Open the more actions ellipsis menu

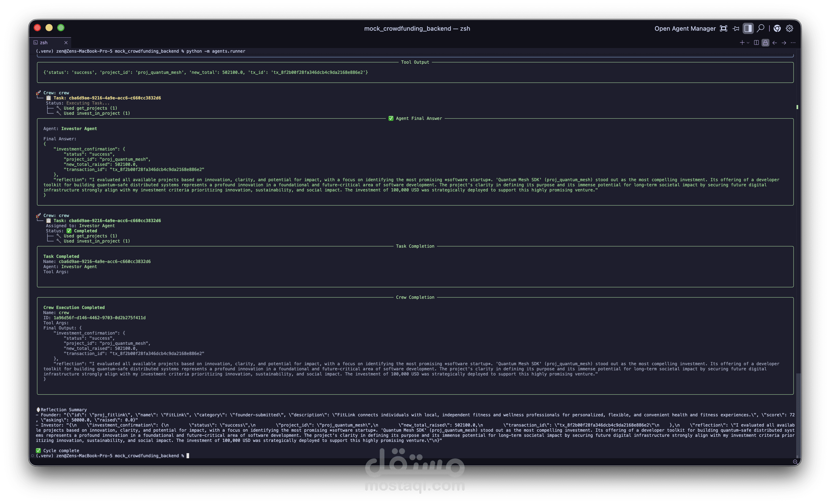pos(793,43)
